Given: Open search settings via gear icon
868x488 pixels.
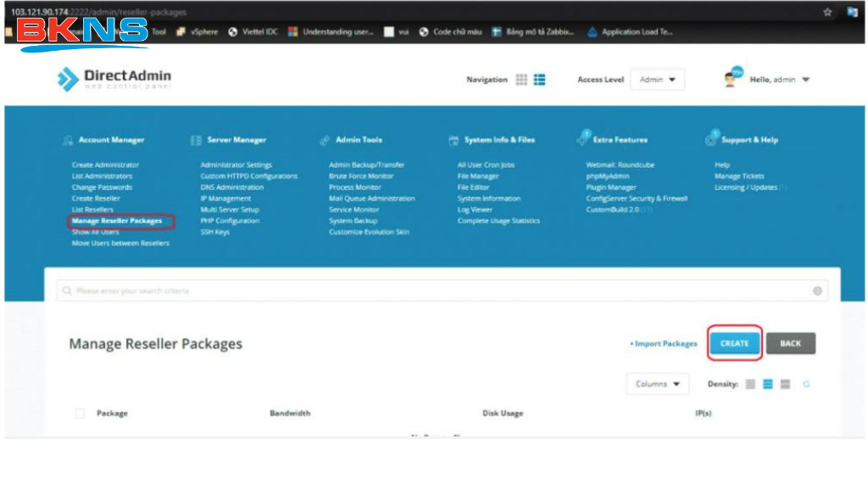Looking at the screenshot, I should pyautogui.click(x=816, y=291).
